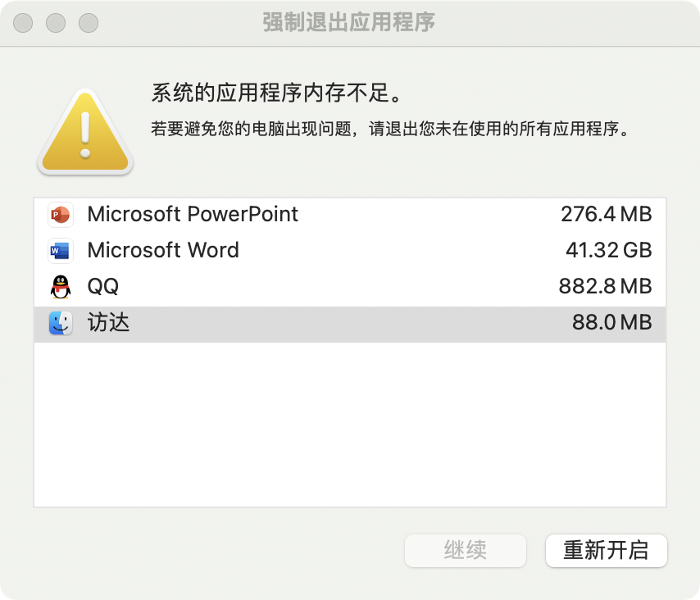The width and height of the screenshot is (700, 600).
Task: Select the Microsoft PowerPoint row by name
Action: point(193,215)
